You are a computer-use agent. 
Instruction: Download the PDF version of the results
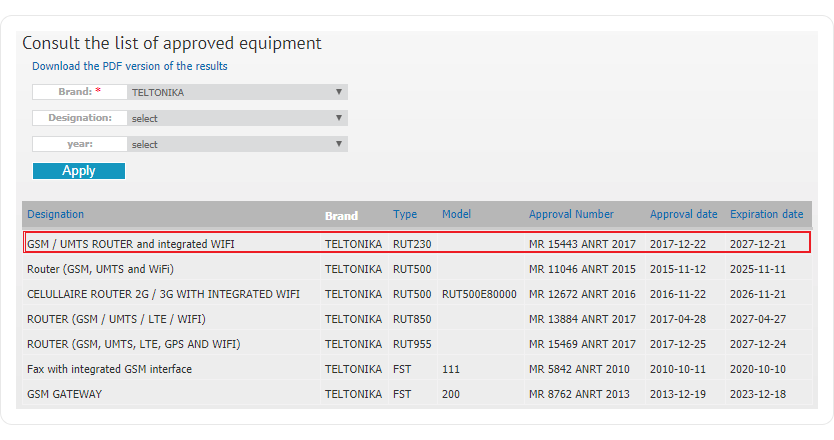click(x=129, y=66)
